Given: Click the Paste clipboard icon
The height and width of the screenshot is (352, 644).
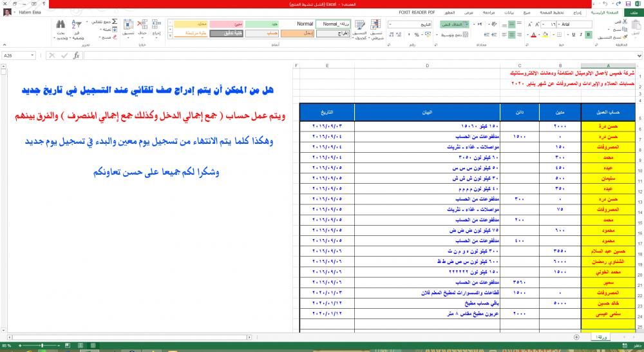Looking at the screenshot, I should [636, 24].
